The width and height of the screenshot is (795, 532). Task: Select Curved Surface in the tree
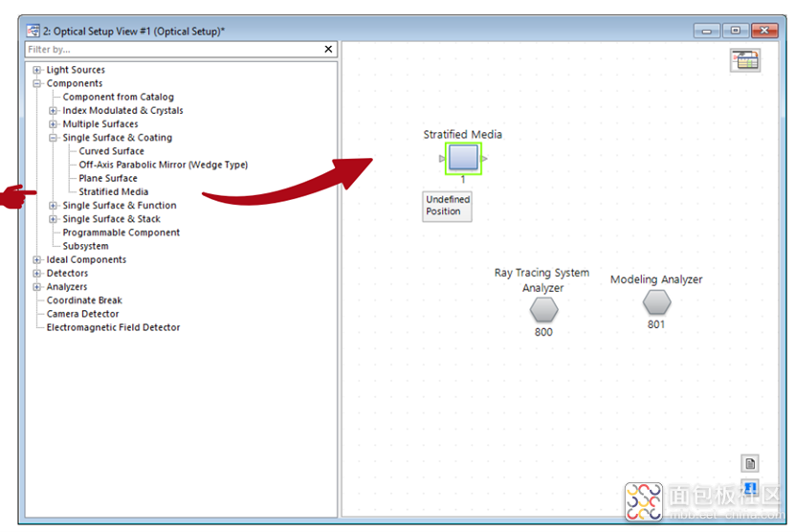click(112, 151)
